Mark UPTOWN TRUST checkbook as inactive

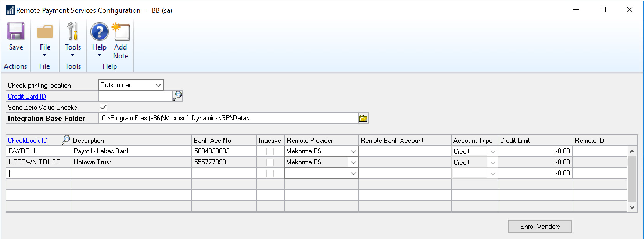[270, 162]
